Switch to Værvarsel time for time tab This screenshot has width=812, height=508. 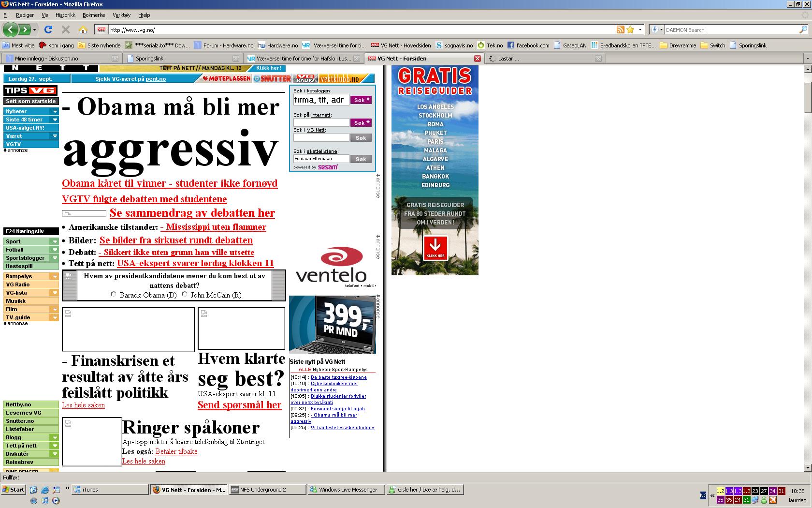coord(303,59)
